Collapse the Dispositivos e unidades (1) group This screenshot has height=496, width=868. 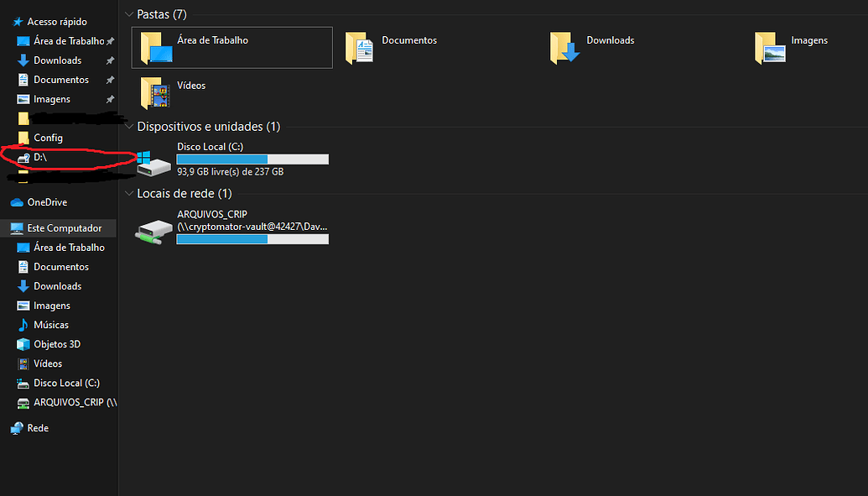129,127
